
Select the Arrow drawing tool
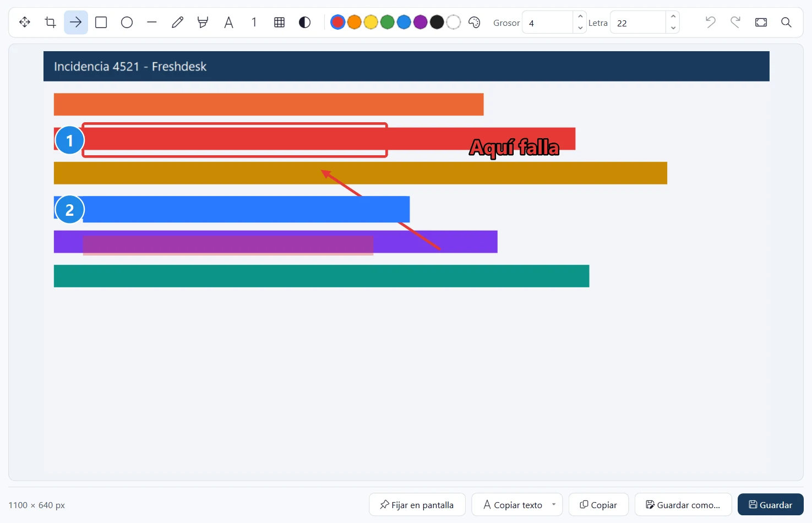click(76, 23)
